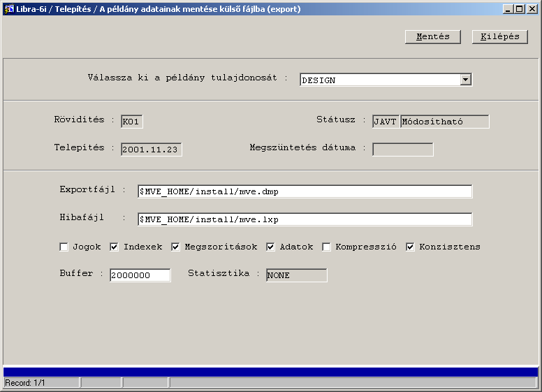
Task: Toggle the Adatok checkbox
Action: pyautogui.click(x=271, y=247)
